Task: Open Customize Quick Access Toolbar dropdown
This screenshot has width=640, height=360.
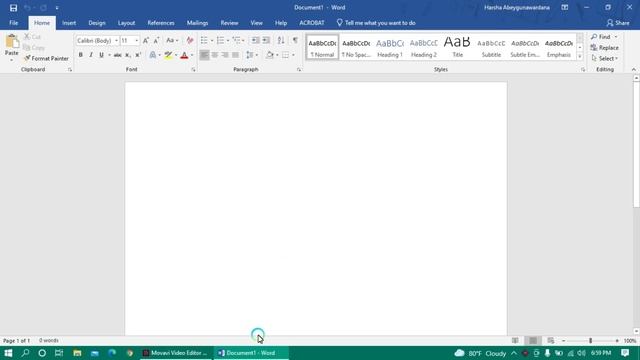Action: (x=57, y=8)
